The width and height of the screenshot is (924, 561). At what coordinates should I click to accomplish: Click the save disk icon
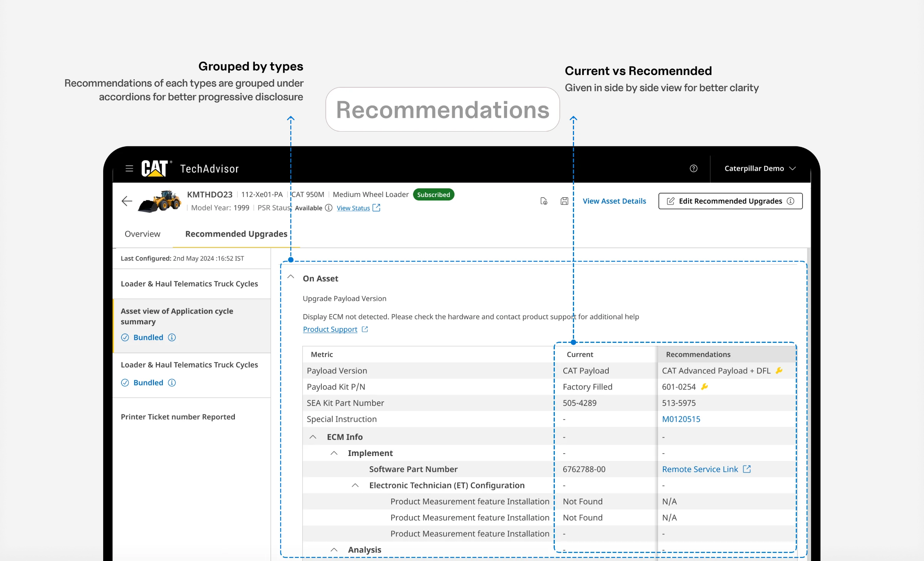click(x=564, y=201)
